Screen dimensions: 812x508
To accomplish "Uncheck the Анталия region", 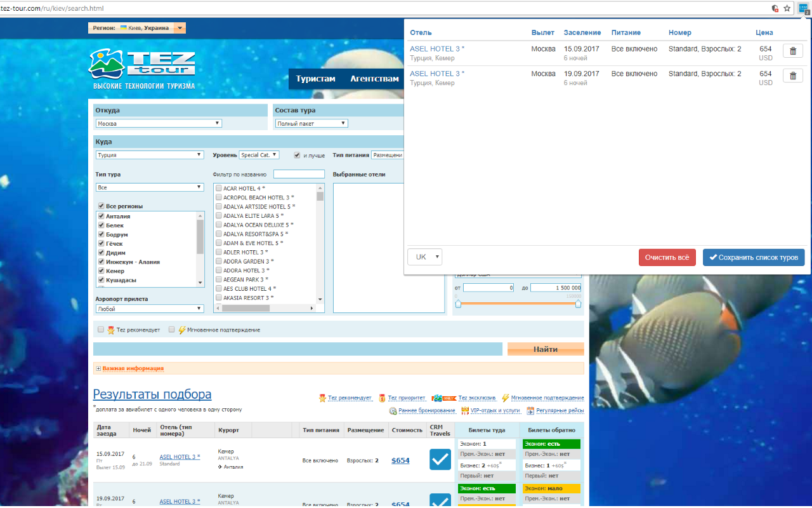I will point(101,216).
